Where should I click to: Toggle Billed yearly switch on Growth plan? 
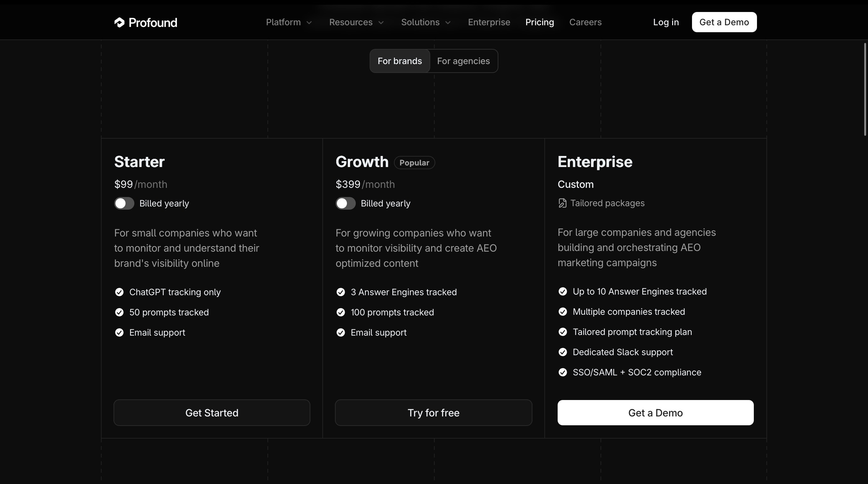pos(345,203)
